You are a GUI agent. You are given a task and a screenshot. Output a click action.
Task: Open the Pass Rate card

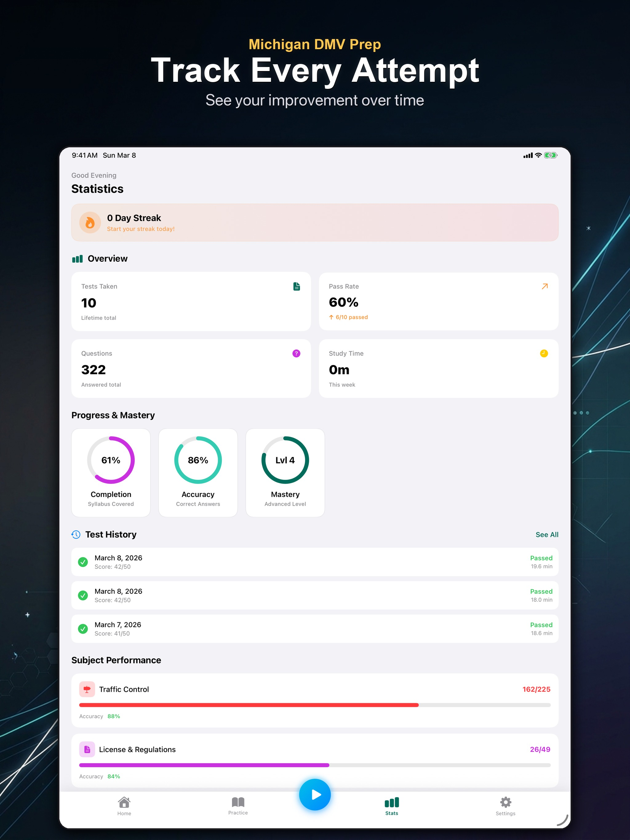pyautogui.click(x=438, y=302)
